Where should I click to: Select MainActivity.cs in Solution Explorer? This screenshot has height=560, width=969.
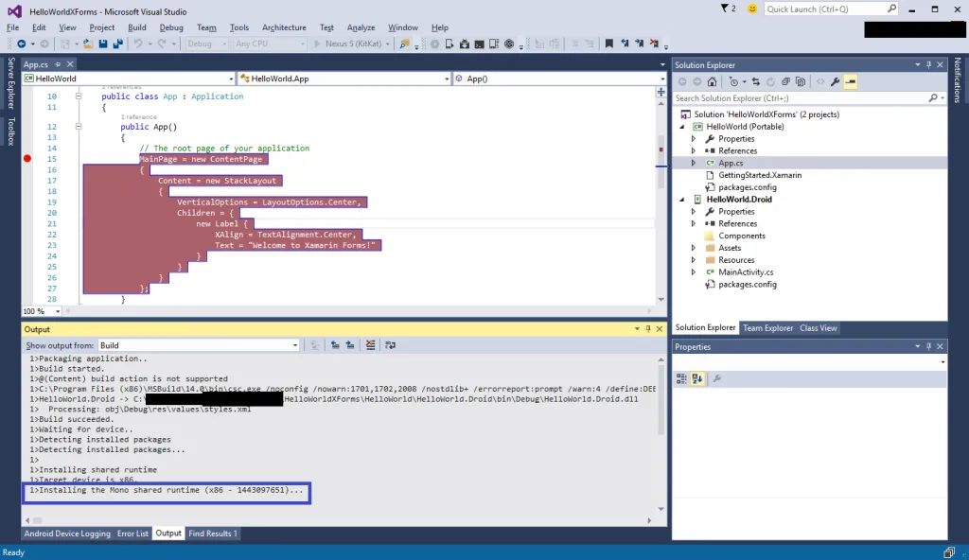[x=746, y=272]
